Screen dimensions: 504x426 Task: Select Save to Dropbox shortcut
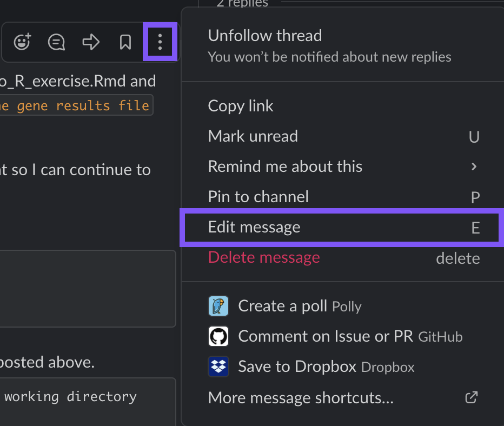(297, 367)
